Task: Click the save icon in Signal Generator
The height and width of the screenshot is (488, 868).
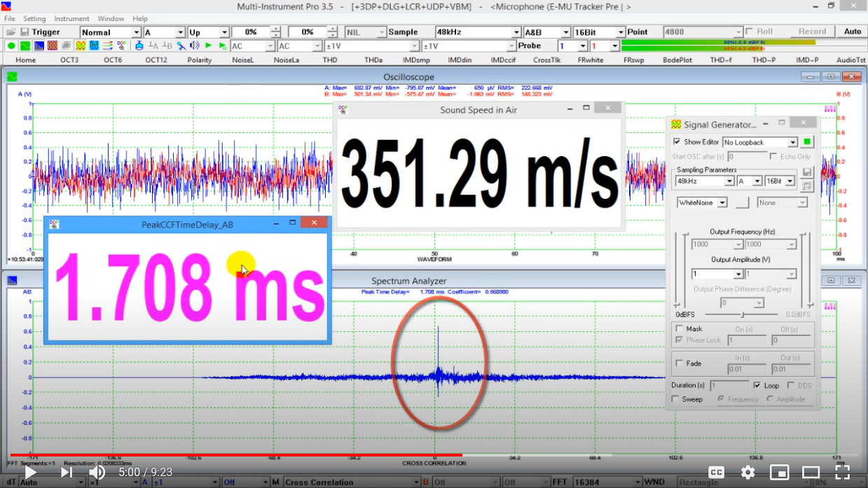Action: pyautogui.click(x=807, y=172)
